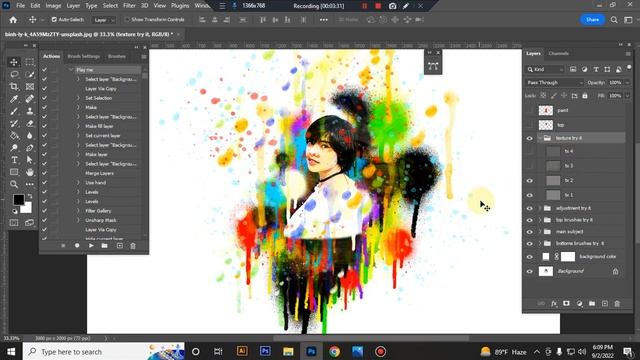Select the Move tool in the toolbox

tap(14, 62)
